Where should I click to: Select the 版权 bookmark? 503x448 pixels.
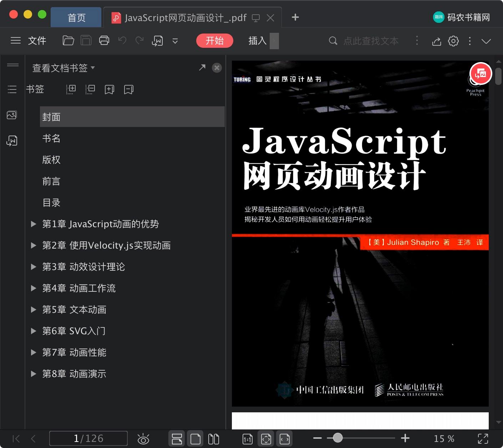pyautogui.click(x=51, y=160)
